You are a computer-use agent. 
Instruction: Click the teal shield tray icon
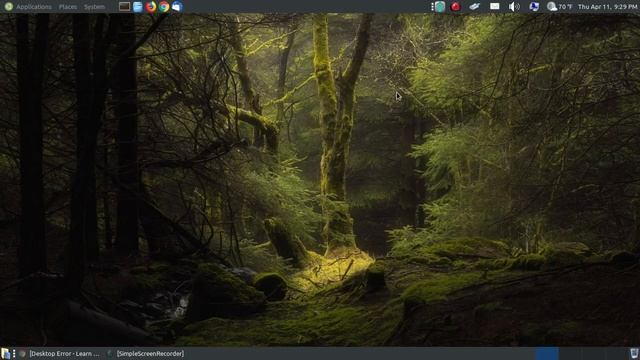[x=440, y=7]
